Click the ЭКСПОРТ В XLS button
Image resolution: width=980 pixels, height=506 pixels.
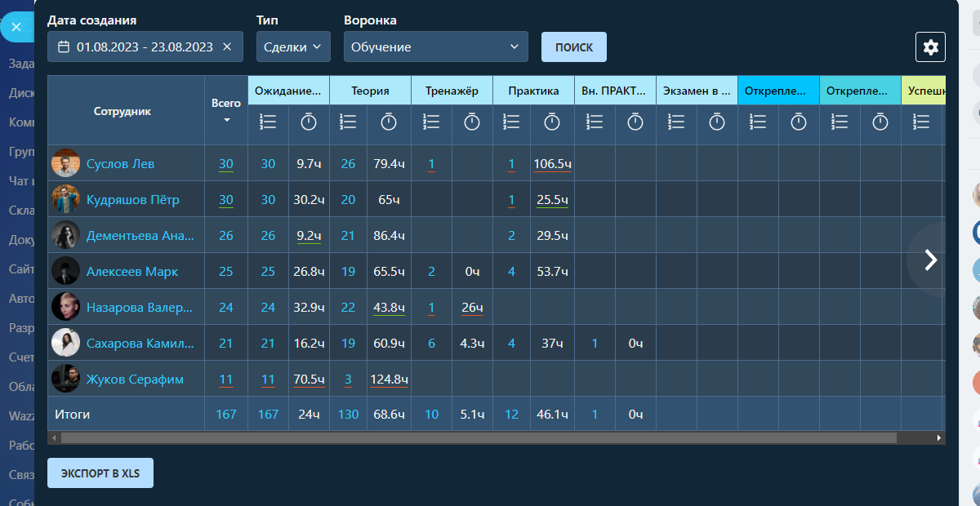click(x=100, y=473)
